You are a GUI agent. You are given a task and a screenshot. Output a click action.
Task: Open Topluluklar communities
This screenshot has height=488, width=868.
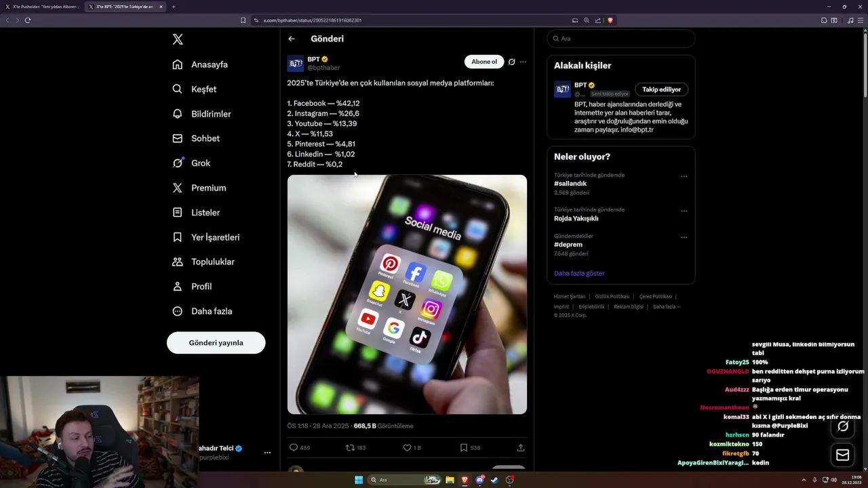click(203, 262)
